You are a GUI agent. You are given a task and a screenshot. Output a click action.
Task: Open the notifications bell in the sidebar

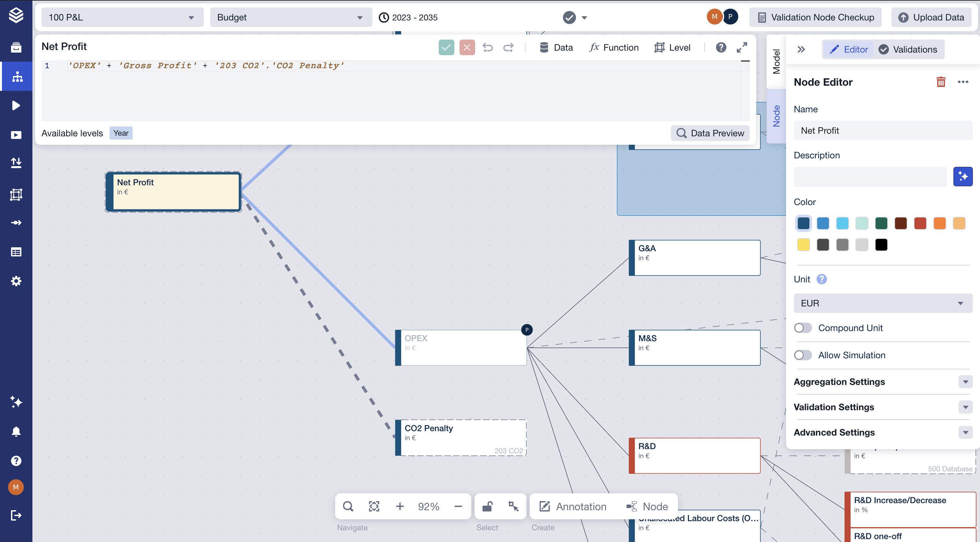point(16,431)
